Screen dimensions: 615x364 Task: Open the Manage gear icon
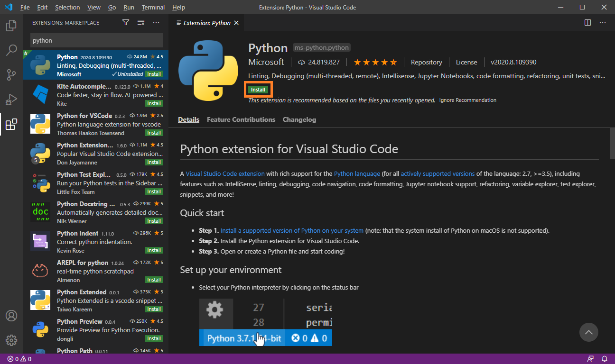pyautogui.click(x=11, y=340)
